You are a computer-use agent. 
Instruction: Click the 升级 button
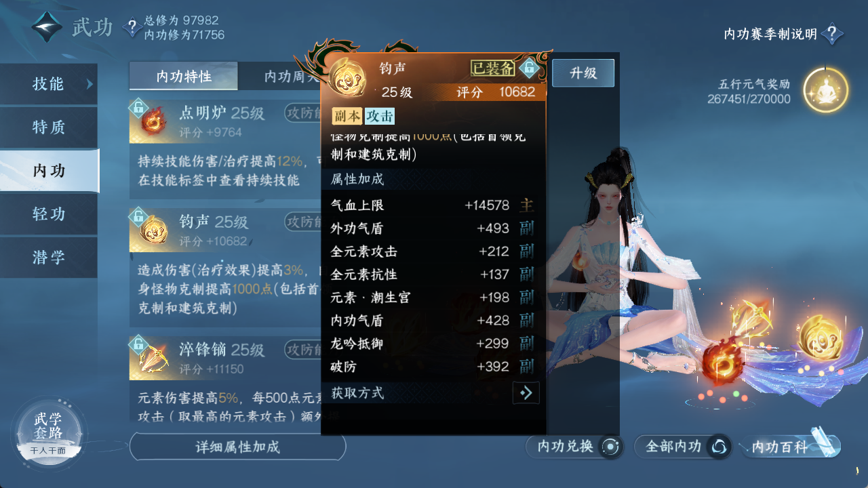point(583,73)
